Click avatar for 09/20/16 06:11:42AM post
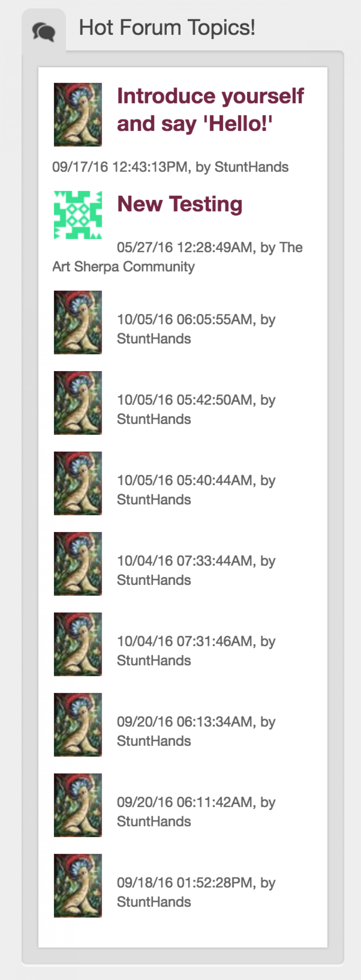The width and height of the screenshot is (361, 980). pos(78,805)
